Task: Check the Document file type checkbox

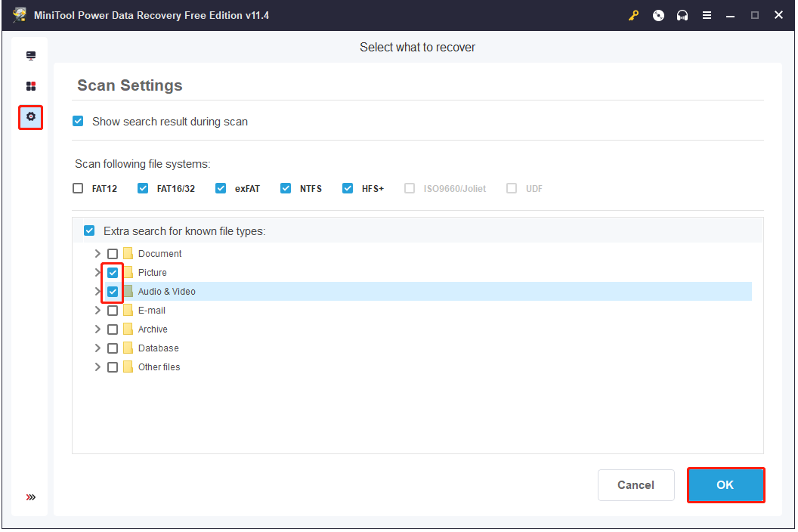Action: [113, 253]
